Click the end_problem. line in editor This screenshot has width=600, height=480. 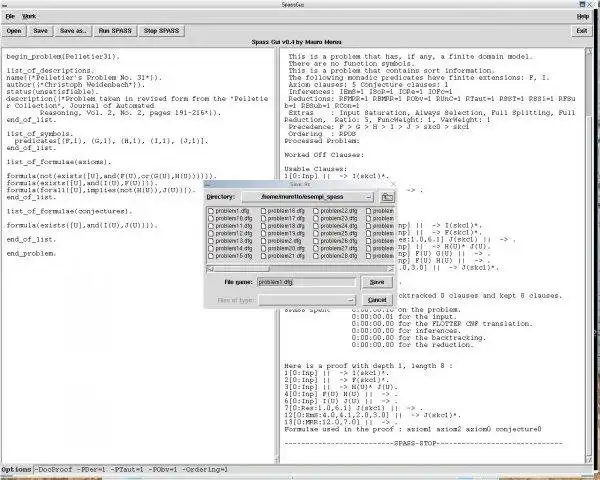point(31,253)
